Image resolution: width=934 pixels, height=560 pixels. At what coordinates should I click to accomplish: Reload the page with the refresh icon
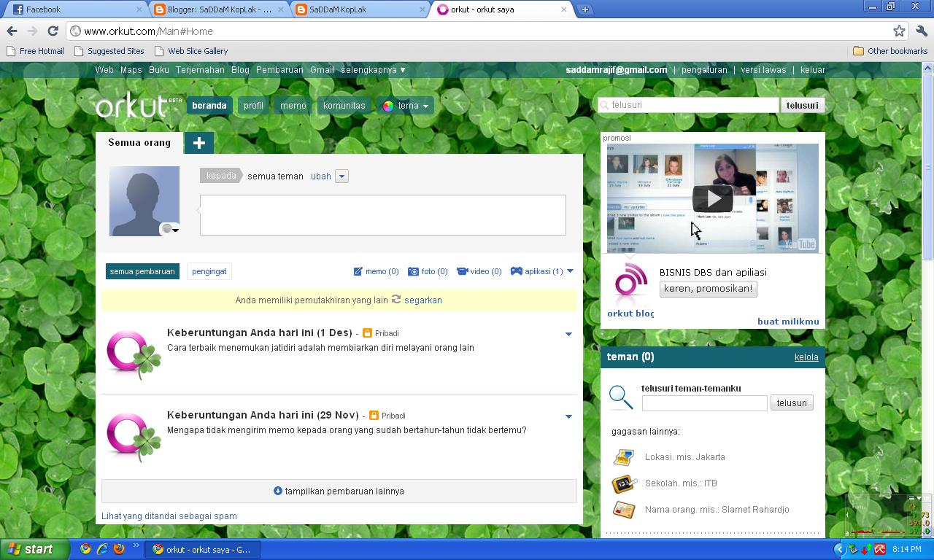pyautogui.click(x=53, y=31)
